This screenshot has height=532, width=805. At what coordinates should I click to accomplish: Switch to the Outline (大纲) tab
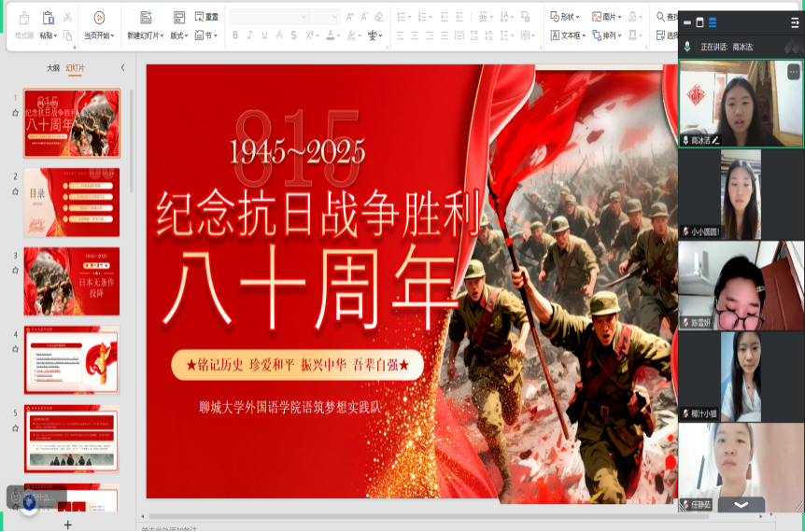(53, 68)
